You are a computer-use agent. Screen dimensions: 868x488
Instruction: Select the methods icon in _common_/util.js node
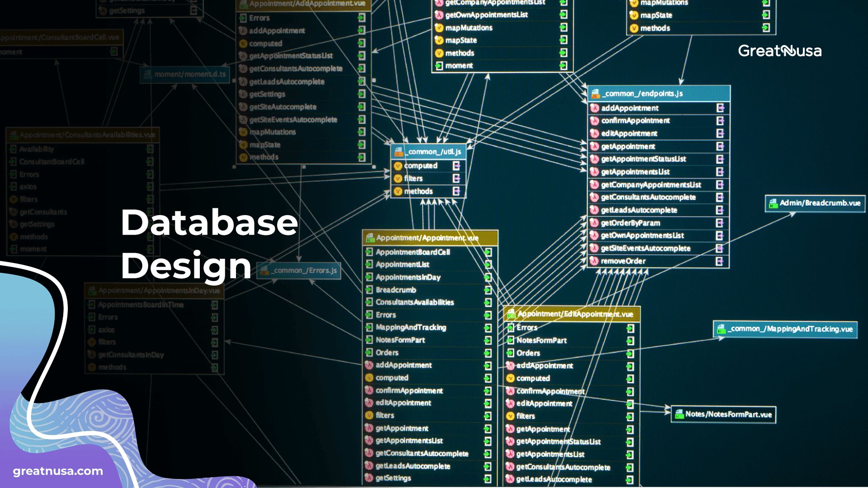pos(398,191)
